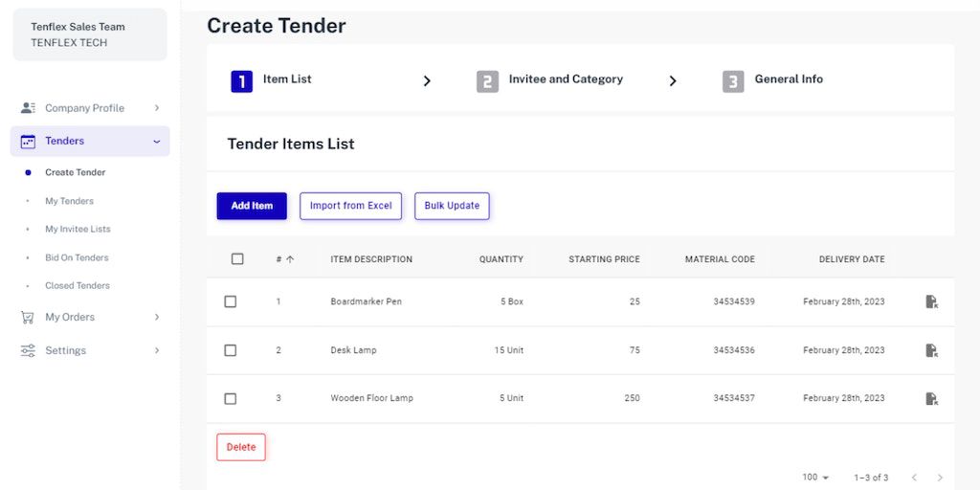Click the document icon for Desk Lamp row

(931, 350)
